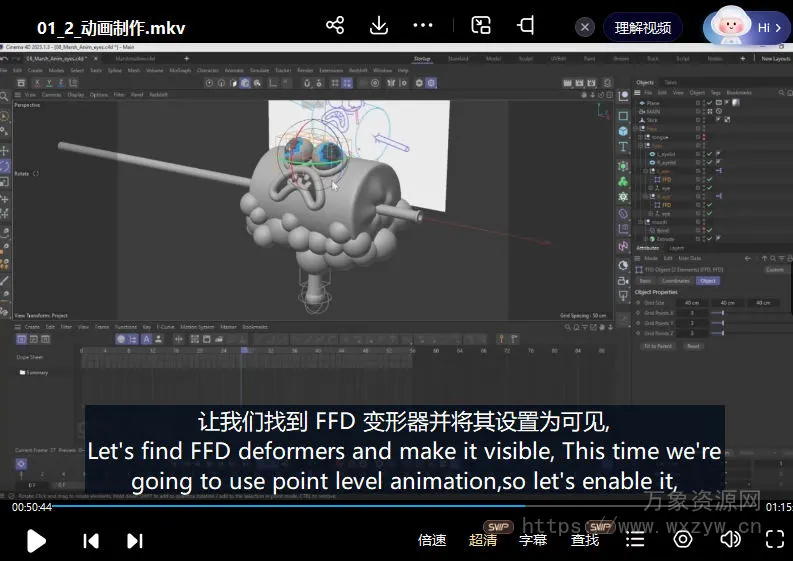The width and height of the screenshot is (793, 561).
Task: Click the fullscreen icon
Action: [775, 540]
